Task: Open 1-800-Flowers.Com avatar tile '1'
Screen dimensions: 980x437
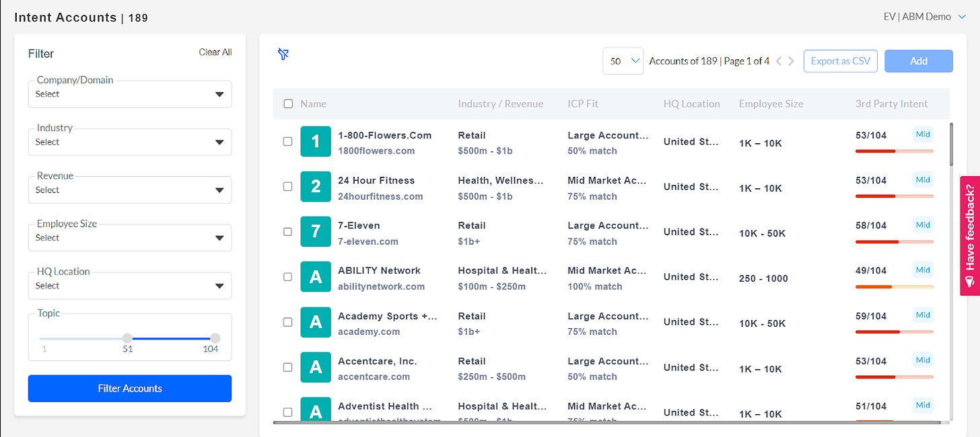Action: (x=316, y=141)
